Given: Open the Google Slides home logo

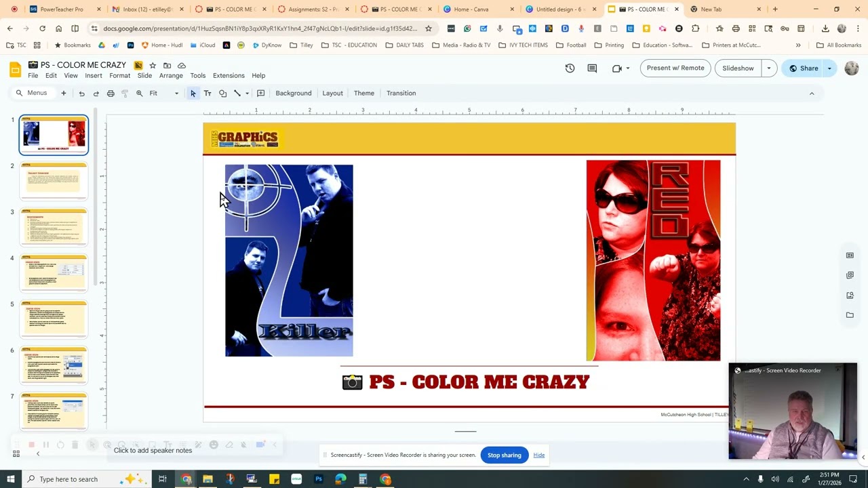Looking at the screenshot, I should tap(15, 69).
